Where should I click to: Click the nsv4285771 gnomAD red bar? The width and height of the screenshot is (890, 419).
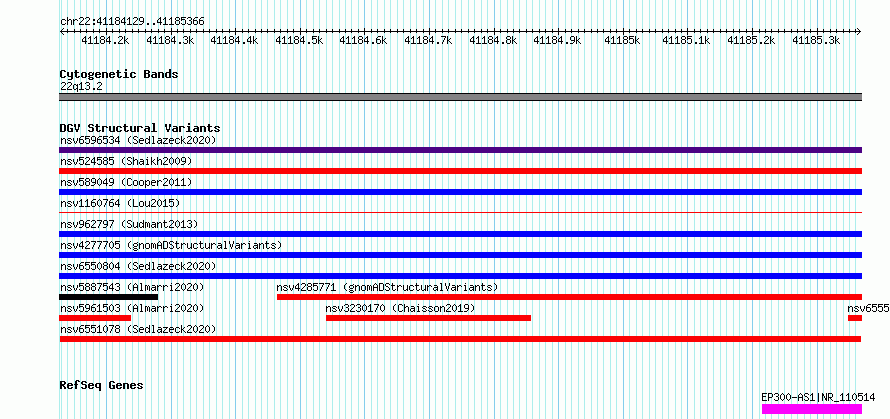(x=569, y=297)
